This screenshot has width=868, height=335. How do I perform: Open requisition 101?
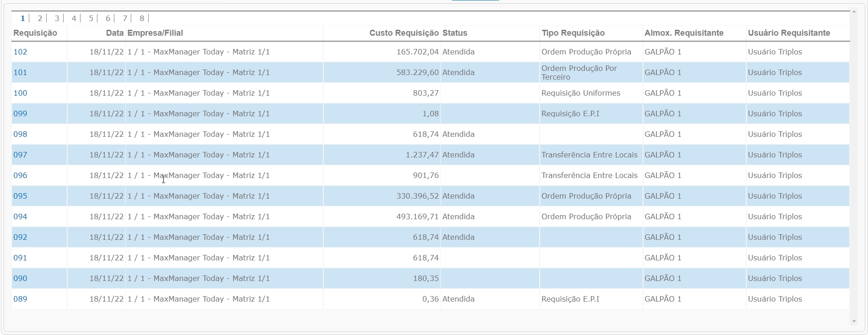coord(20,72)
